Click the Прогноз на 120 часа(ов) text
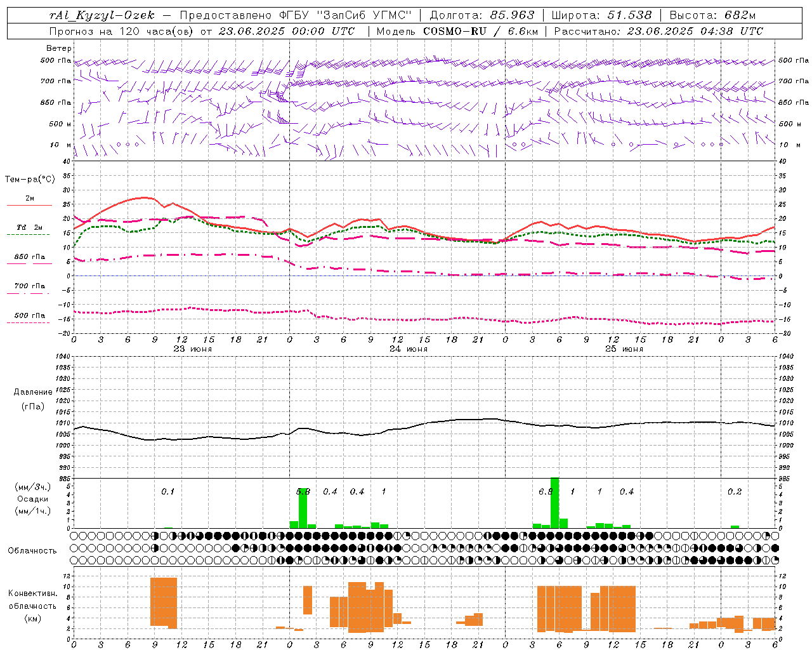This screenshot has height=650, width=812. click(x=122, y=31)
